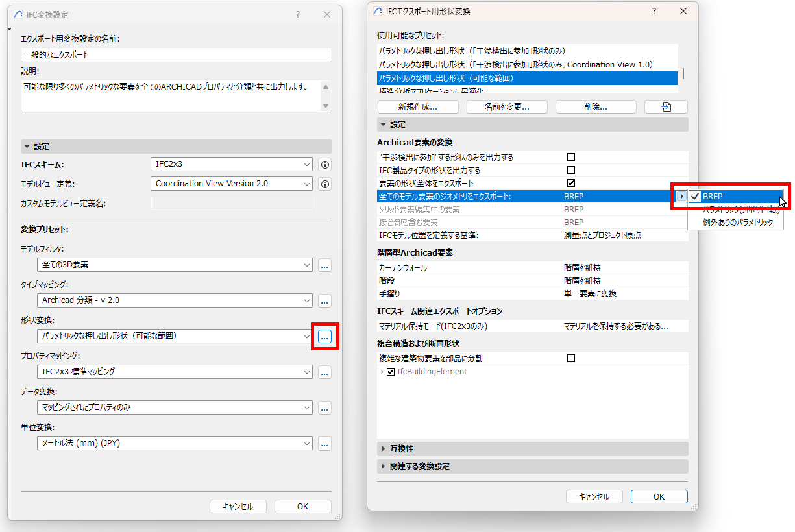Click OK in IFC変換設定 window
Image resolution: width=795 pixels, height=532 pixels.
click(x=302, y=507)
